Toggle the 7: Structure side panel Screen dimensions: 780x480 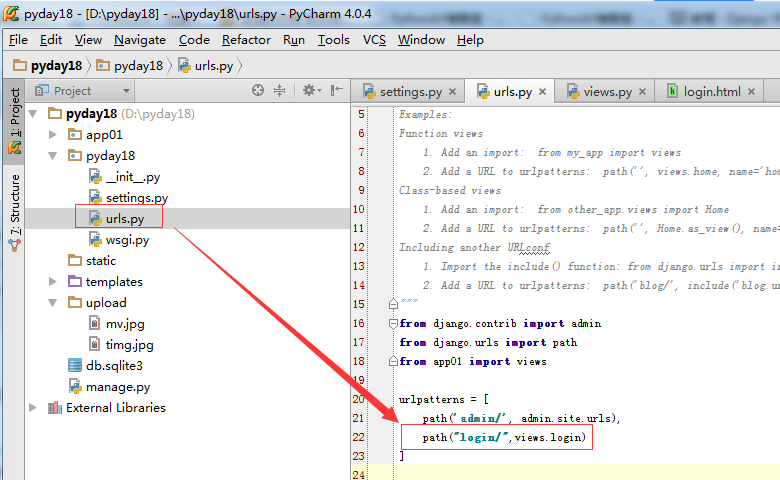pyautogui.click(x=14, y=206)
